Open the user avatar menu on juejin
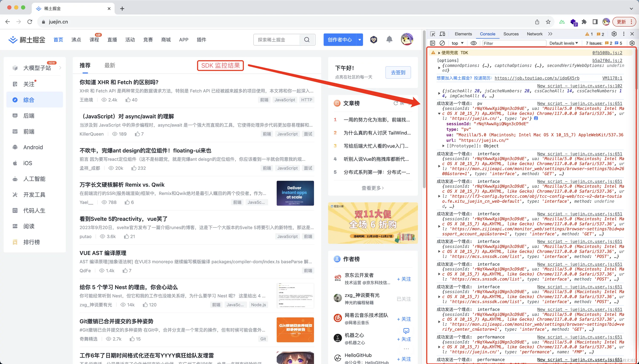Image resolution: width=639 pixels, height=364 pixels. coord(407,39)
